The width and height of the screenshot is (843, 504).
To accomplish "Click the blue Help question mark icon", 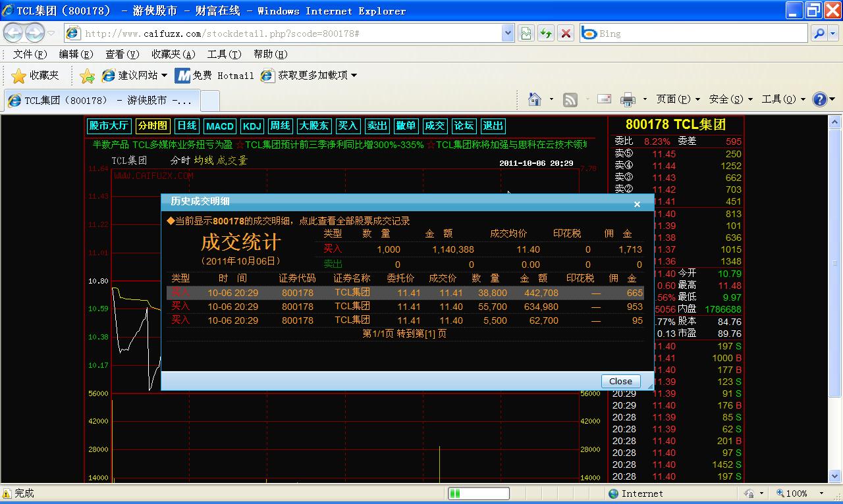I will tap(819, 99).
